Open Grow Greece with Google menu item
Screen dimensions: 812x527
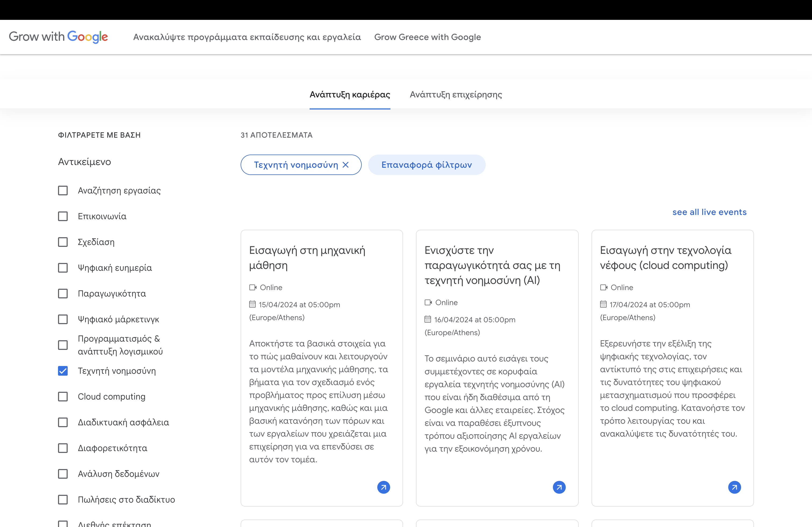pos(427,37)
